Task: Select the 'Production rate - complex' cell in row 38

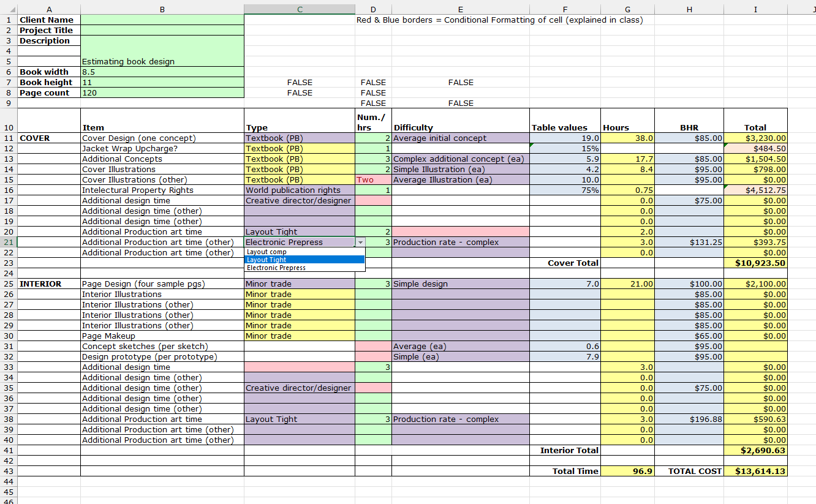Action: coord(460,419)
